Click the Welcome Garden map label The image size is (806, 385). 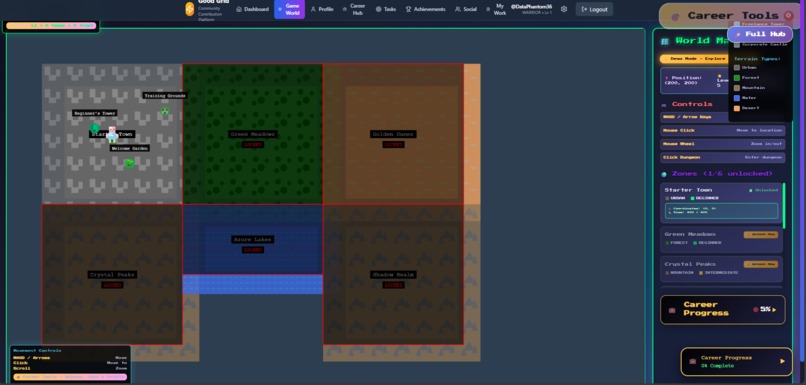click(x=130, y=149)
